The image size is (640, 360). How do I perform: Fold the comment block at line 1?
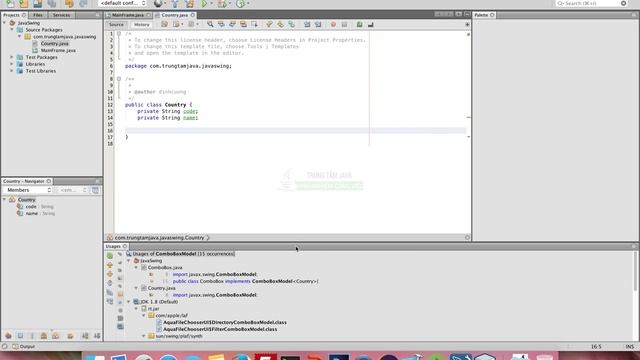click(119, 34)
